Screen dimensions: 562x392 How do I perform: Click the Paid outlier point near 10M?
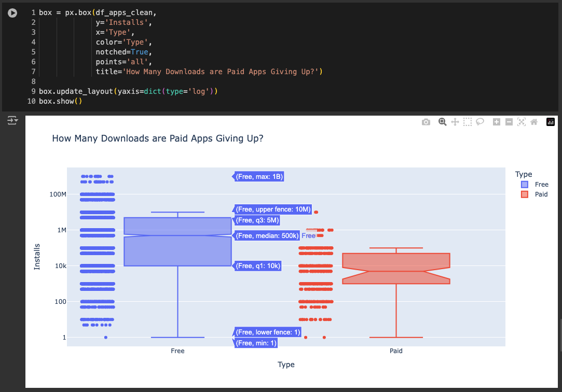coord(316,212)
